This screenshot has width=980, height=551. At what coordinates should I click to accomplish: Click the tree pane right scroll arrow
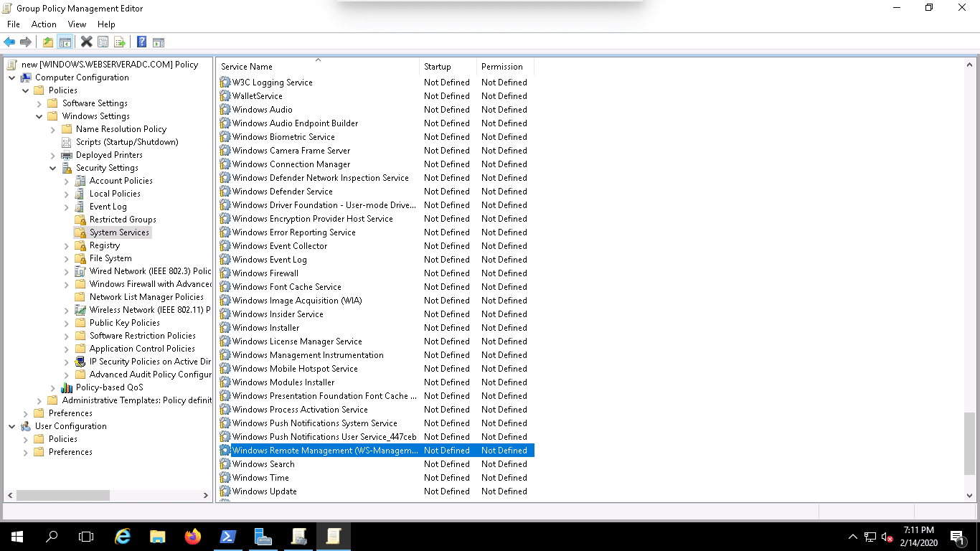[206, 495]
